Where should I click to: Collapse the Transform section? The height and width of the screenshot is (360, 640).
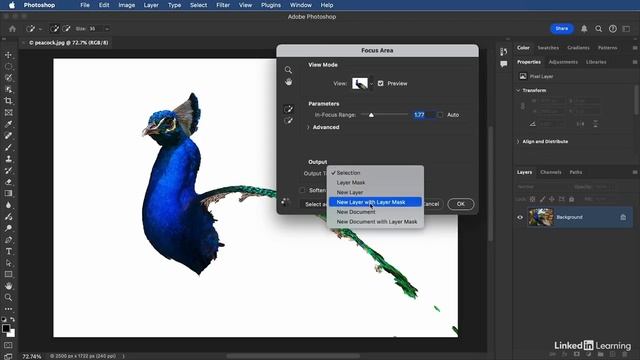tap(518, 90)
